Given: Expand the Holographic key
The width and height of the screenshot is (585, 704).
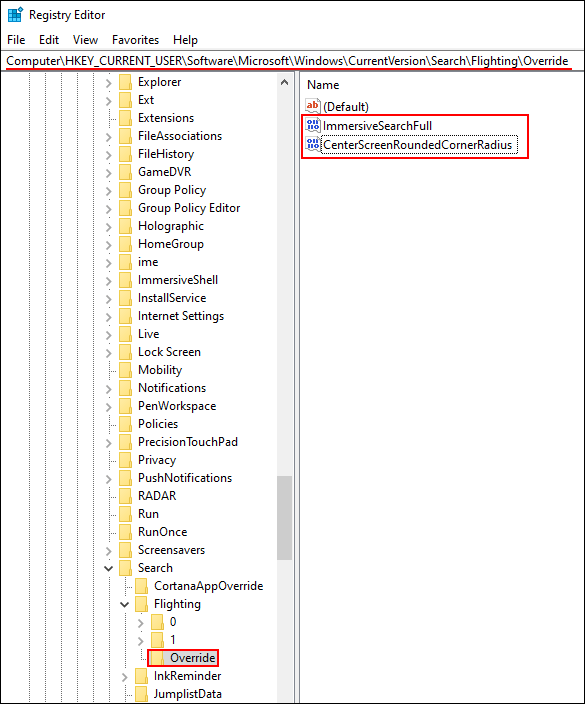Looking at the screenshot, I should tap(108, 227).
